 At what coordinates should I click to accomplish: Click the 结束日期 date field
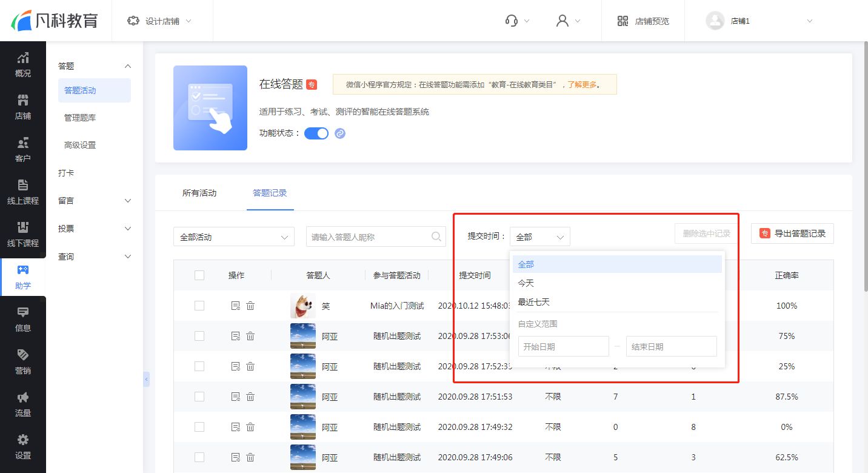(672, 346)
